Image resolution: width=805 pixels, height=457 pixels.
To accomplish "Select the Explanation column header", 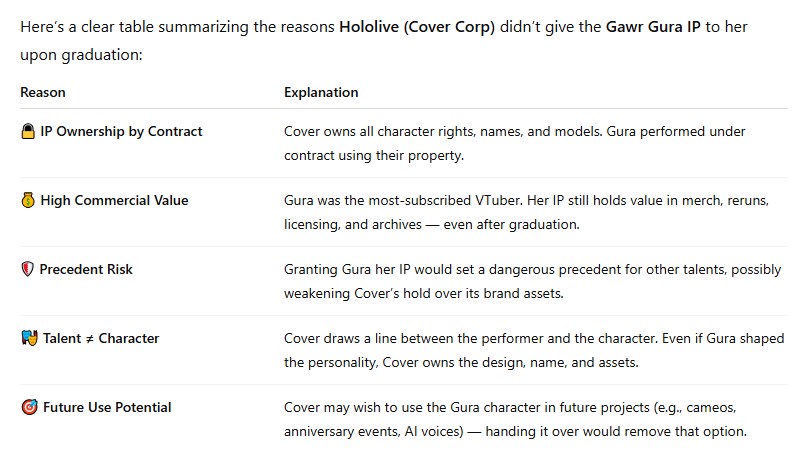I will tap(321, 92).
